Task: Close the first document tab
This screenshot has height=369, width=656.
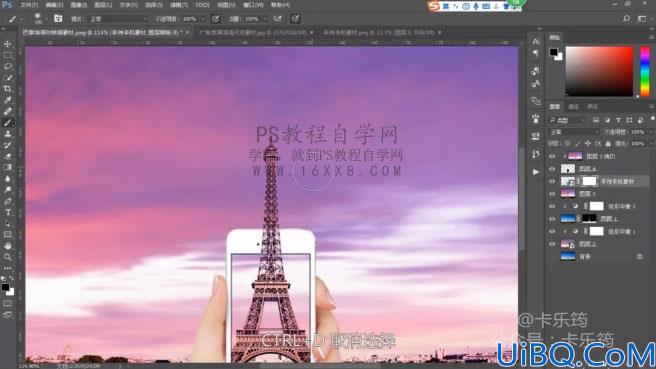Action: point(187,32)
